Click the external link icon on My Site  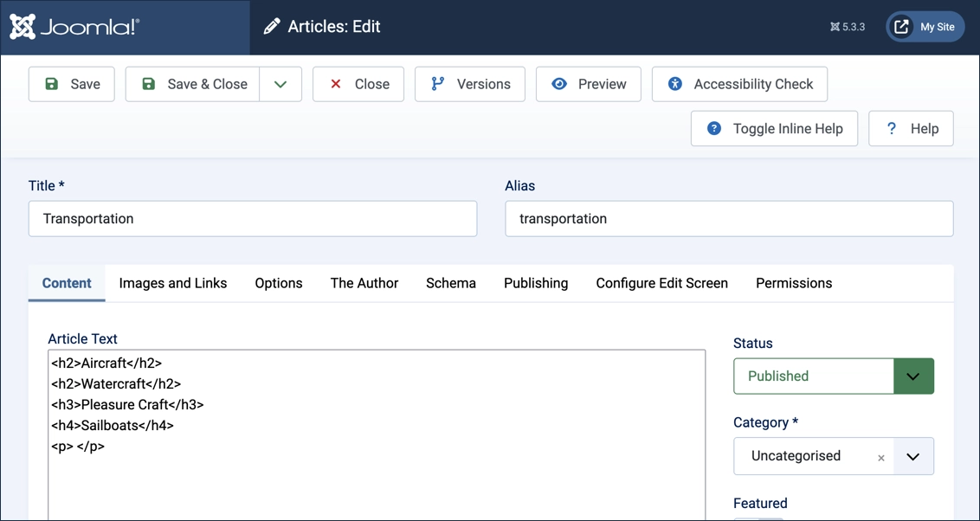903,26
